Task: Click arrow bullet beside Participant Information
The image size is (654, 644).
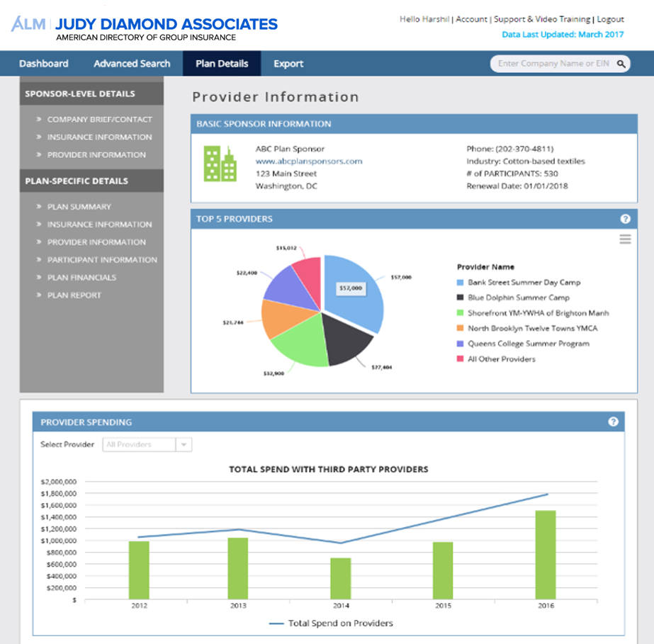Action: 39,259
